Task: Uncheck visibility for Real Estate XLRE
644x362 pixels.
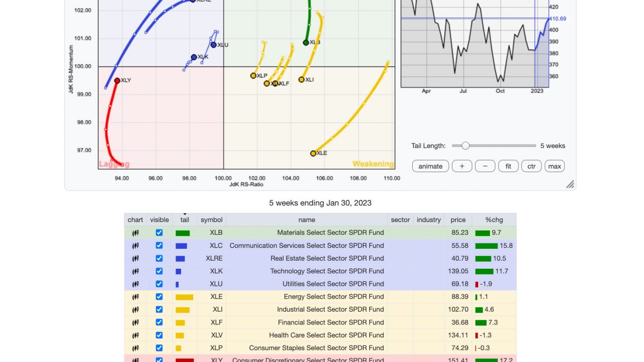Action: (x=159, y=258)
